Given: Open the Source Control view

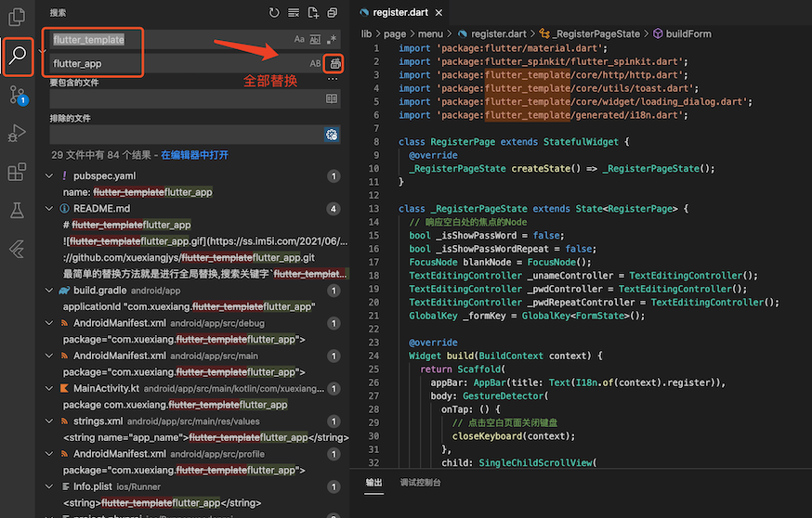Looking at the screenshot, I should [x=17, y=95].
